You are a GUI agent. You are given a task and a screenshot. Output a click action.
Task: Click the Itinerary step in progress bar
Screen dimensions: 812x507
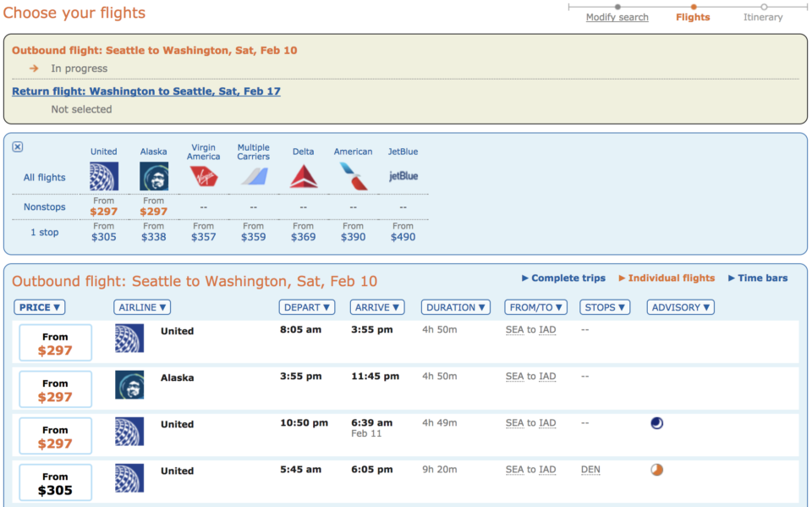pos(763,17)
